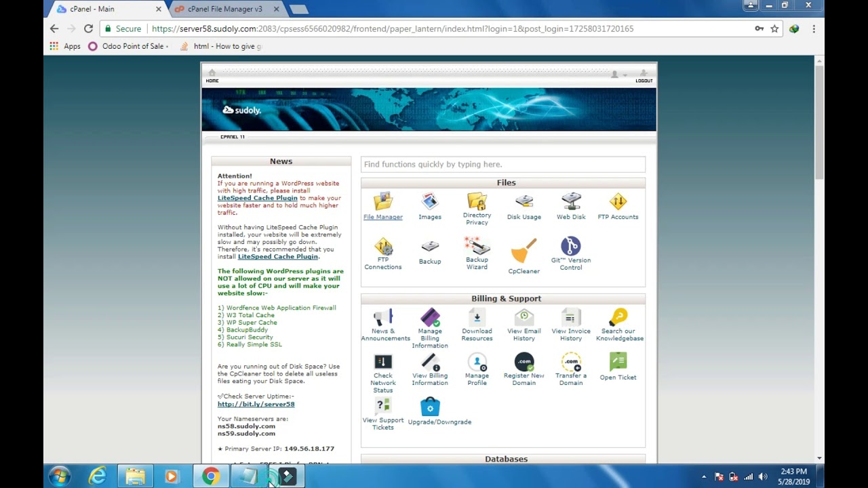Switch to the cPanel File Manager v3 tab
This screenshot has width=868, height=488.
tap(225, 9)
